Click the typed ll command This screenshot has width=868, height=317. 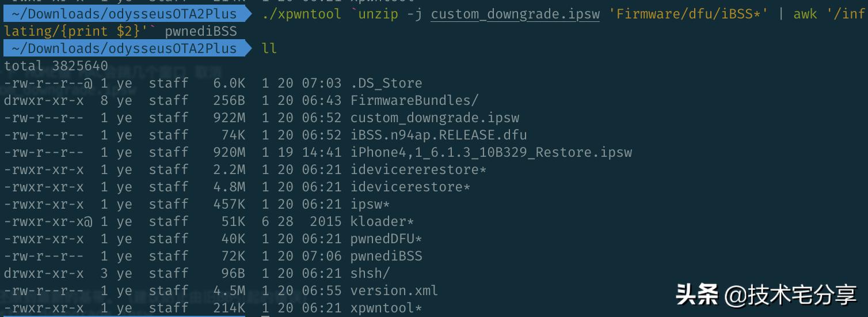(x=269, y=48)
